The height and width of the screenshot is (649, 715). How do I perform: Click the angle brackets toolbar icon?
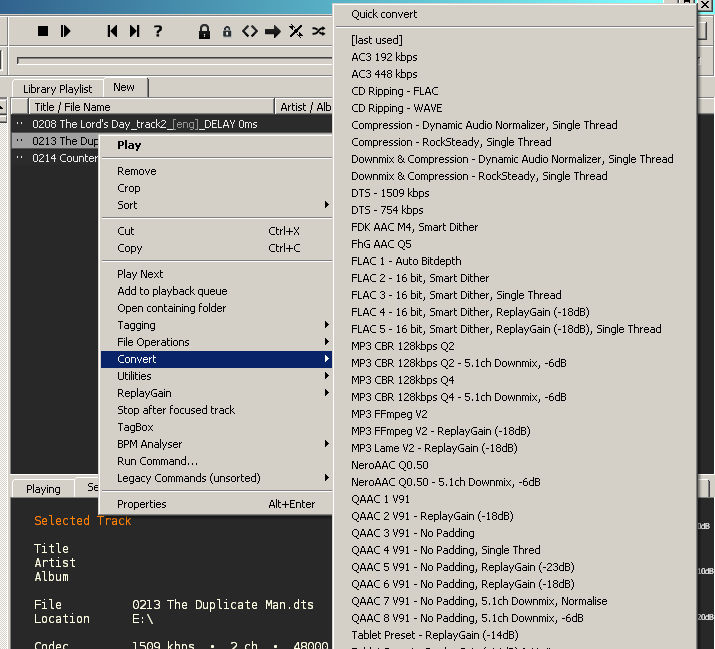pyautogui.click(x=250, y=31)
